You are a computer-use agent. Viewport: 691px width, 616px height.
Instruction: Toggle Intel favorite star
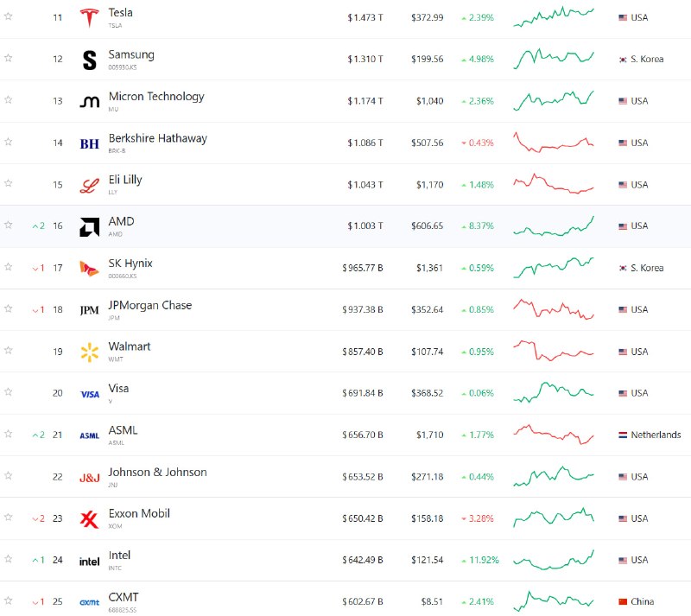click(x=8, y=559)
